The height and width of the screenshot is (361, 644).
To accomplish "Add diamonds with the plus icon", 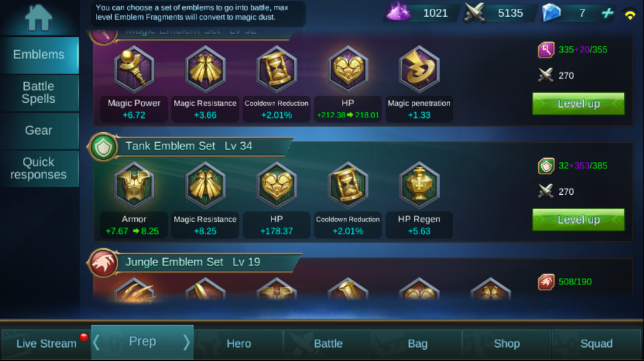I will [607, 13].
